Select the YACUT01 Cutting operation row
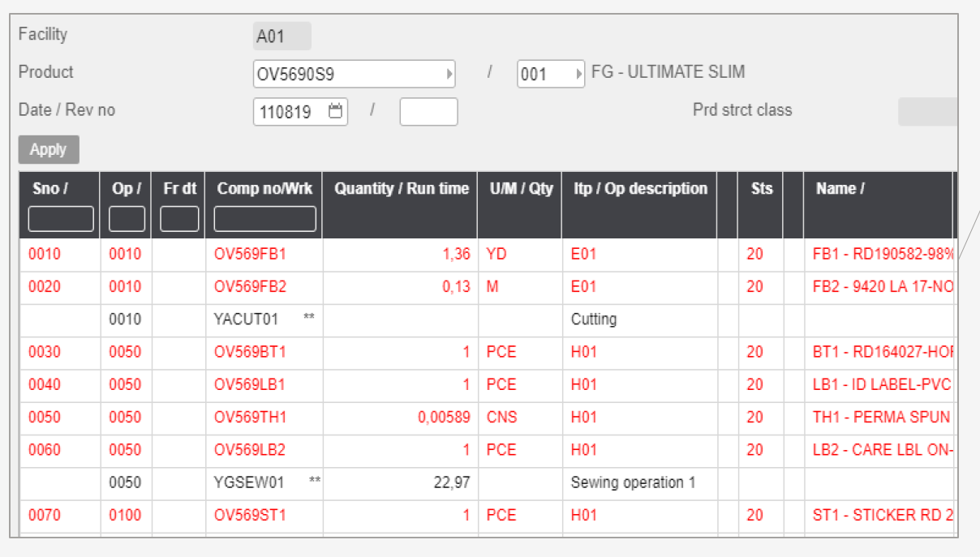This screenshot has width=980, height=557. click(x=246, y=319)
